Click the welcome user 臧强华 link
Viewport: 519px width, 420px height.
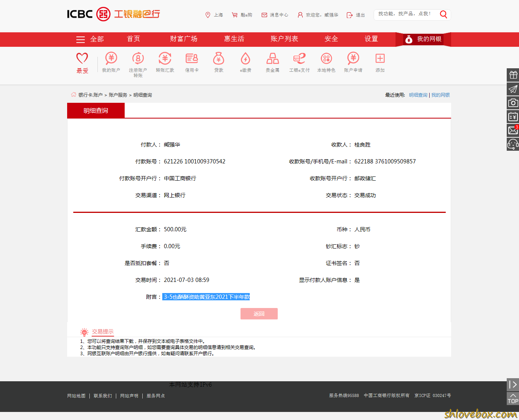tap(318, 15)
